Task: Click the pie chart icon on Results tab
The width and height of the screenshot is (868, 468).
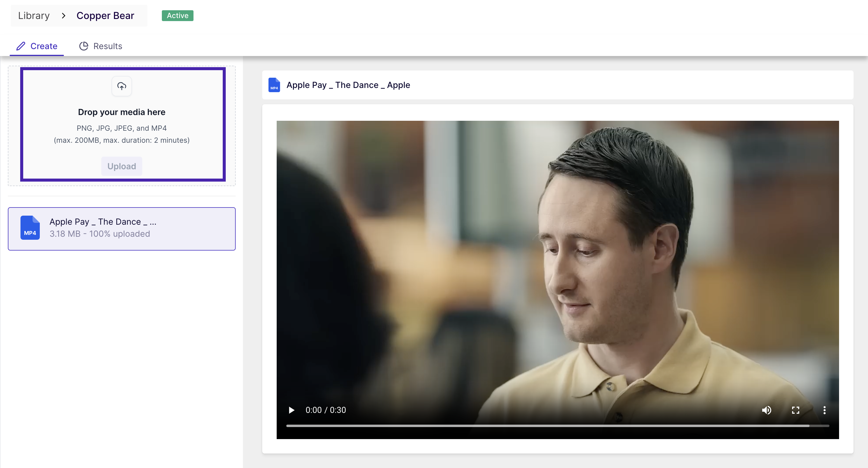Action: point(83,46)
